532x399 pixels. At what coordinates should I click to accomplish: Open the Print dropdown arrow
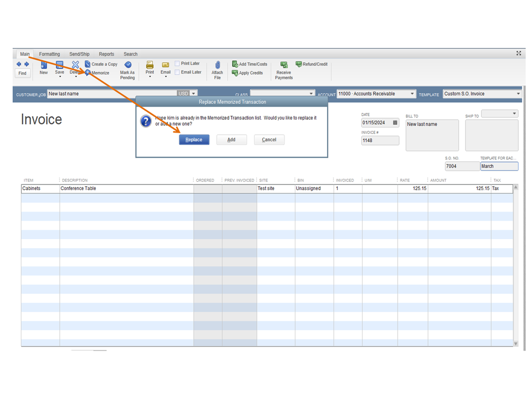(x=150, y=77)
